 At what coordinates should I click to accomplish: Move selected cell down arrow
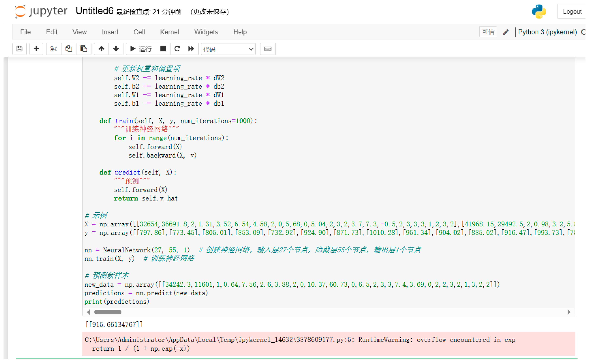[x=116, y=49]
